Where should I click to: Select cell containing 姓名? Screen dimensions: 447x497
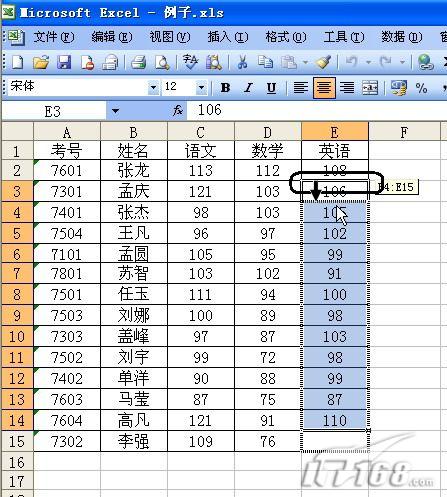click(134, 151)
